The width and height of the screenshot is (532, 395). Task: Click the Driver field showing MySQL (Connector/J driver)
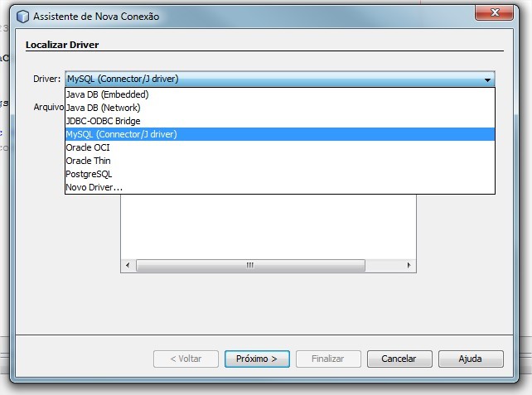[280, 79]
